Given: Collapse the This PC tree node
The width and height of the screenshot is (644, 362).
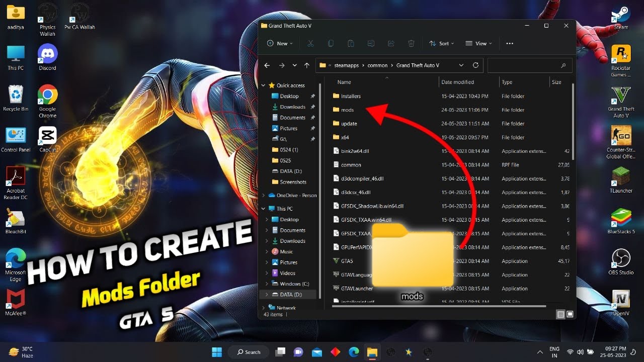Looking at the screenshot, I should [263, 209].
